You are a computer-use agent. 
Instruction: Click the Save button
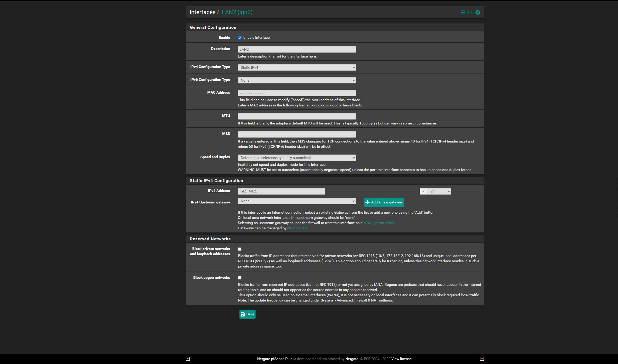click(247, 314)
